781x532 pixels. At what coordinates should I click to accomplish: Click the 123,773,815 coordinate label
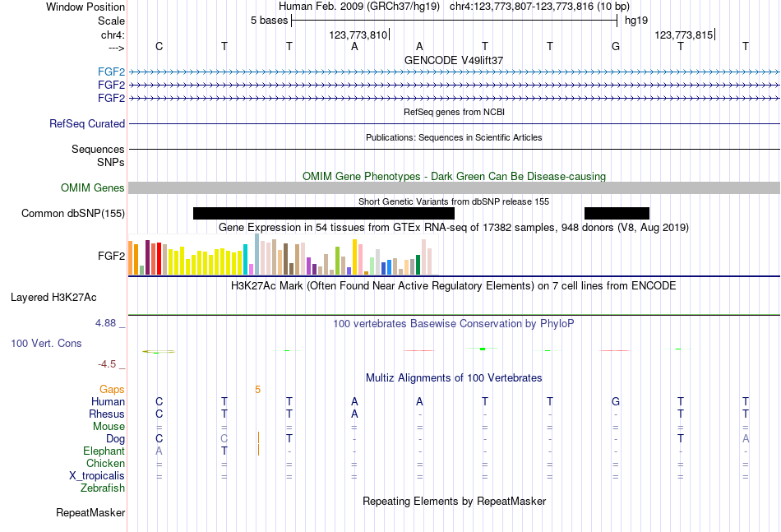(683, 35)
